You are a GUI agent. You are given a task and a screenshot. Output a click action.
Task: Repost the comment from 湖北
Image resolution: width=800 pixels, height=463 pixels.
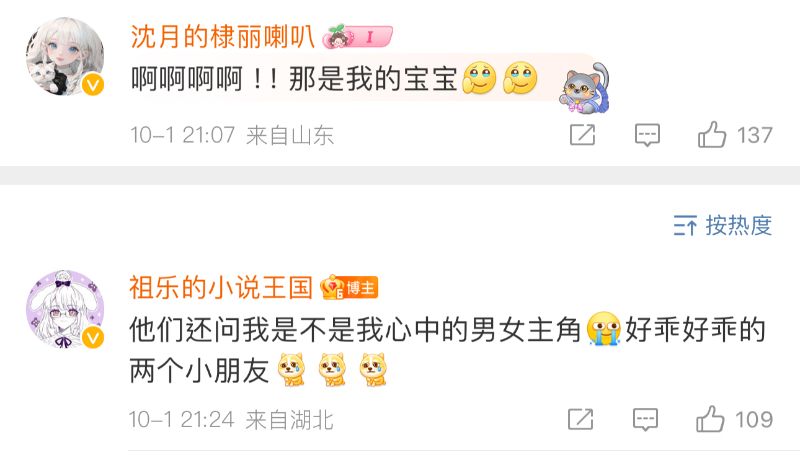(581, 419)
